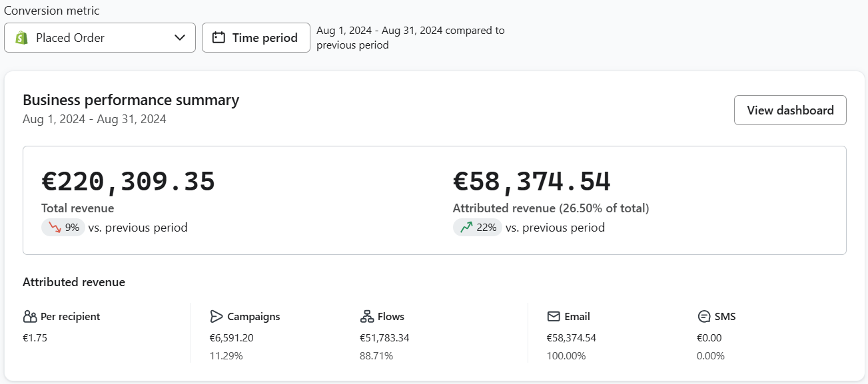Click the Flows diagram icon
Screen dimensions: 868x384
[366, 317]
